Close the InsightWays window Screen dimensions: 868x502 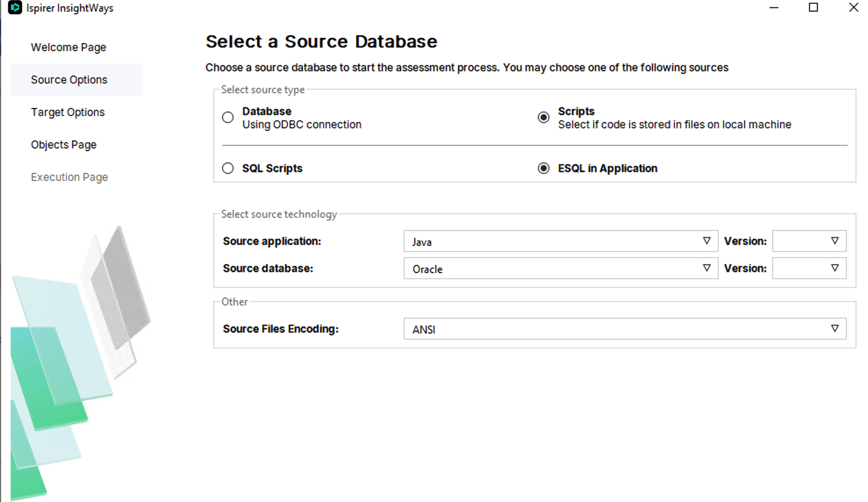(x=853, y=8)
